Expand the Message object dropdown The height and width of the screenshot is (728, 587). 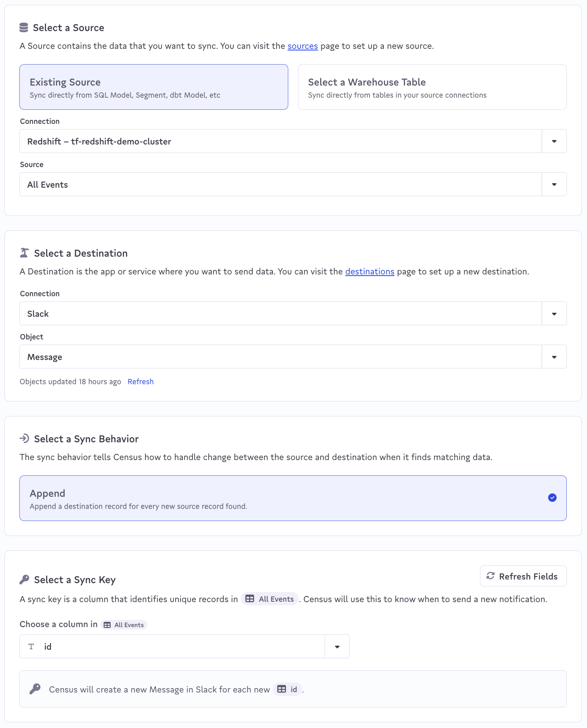(554, 357)
